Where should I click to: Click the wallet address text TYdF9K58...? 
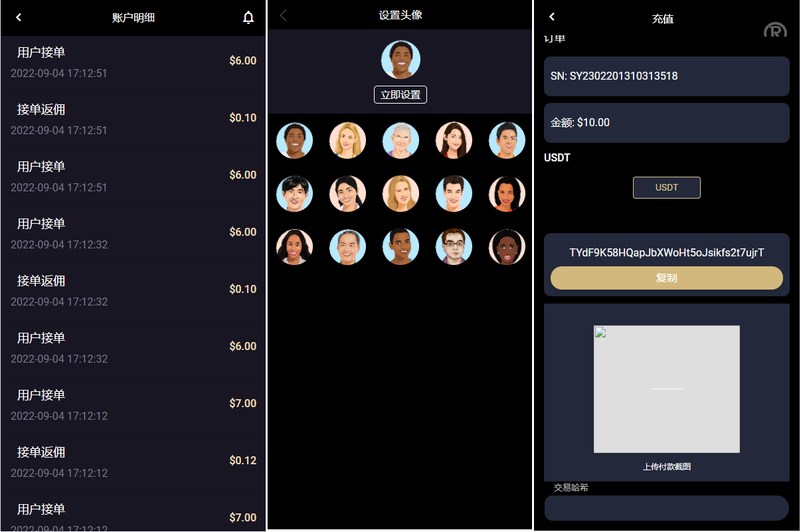(667, 253)
